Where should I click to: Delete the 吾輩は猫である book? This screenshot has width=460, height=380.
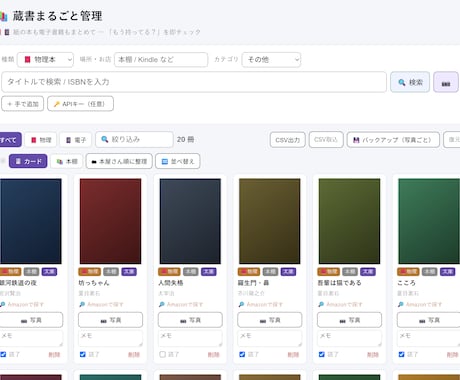(x=373, y=355)
